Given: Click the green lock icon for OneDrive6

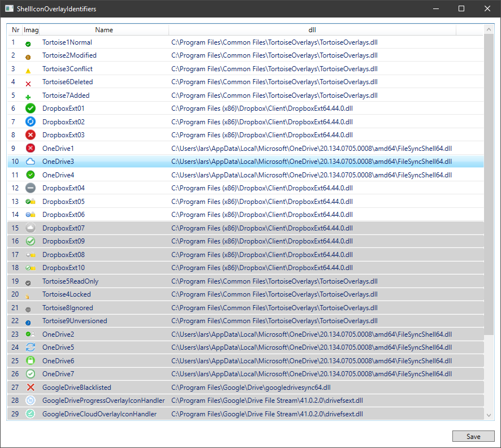Looking at the screenshot, I should tap(31, 361).
